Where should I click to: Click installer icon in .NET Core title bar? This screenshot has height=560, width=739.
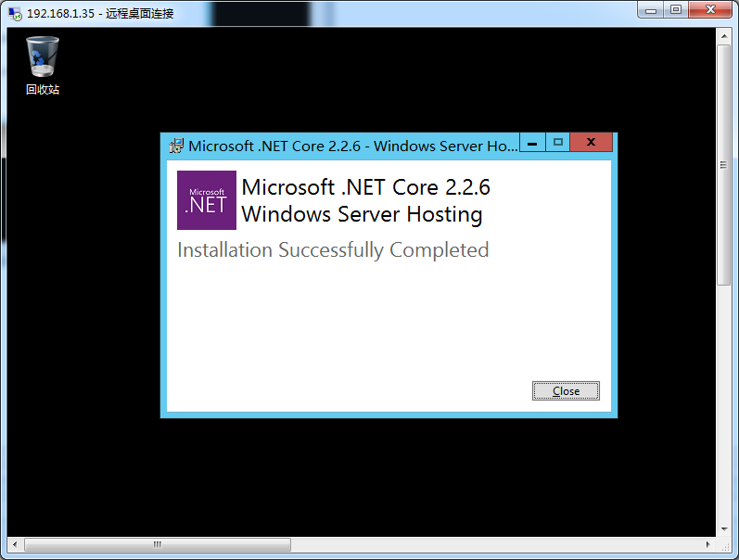coord(176,146)
